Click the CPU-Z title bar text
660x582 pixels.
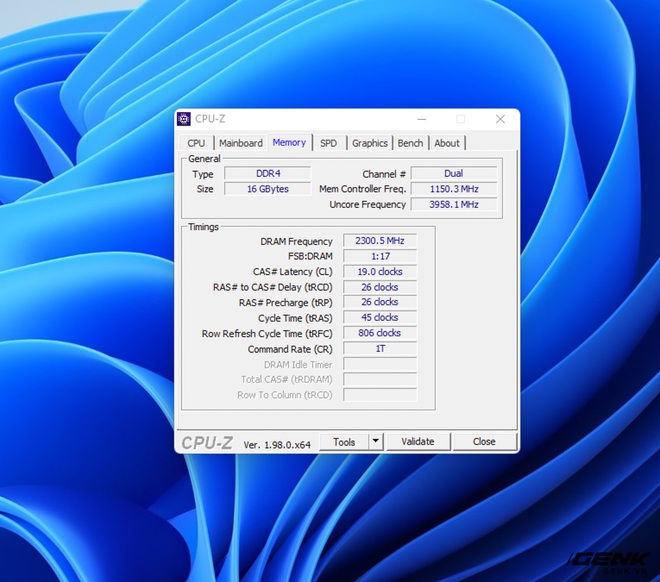click(210, 119)
